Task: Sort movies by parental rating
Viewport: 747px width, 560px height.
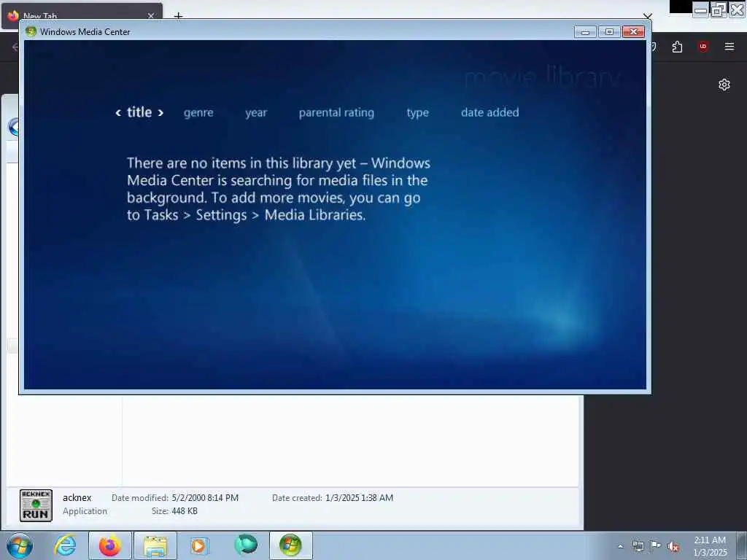Action: click(x=336, y=113)
